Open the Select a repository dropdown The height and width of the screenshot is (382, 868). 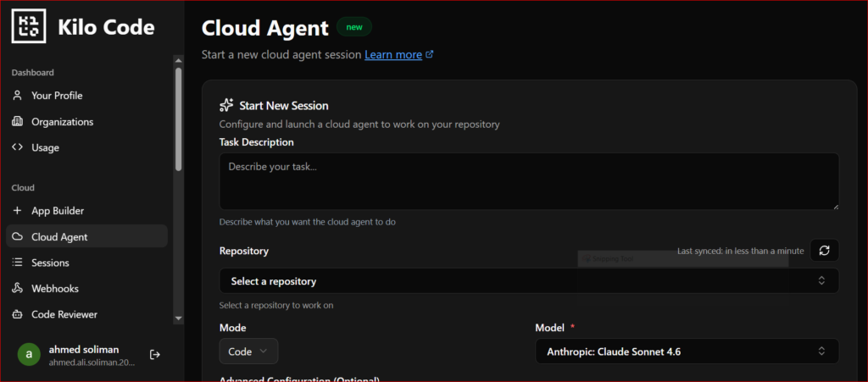tap(529, 281)
